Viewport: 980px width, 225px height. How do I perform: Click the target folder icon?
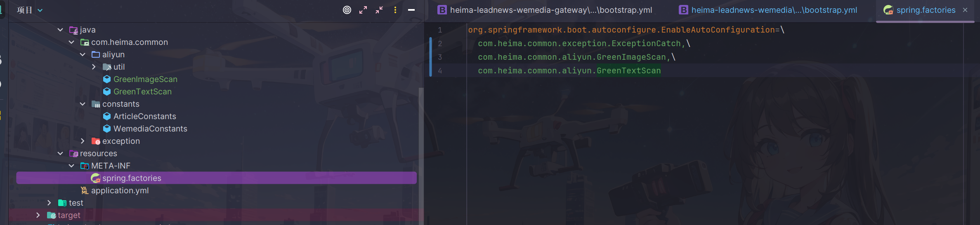[51, 215]
